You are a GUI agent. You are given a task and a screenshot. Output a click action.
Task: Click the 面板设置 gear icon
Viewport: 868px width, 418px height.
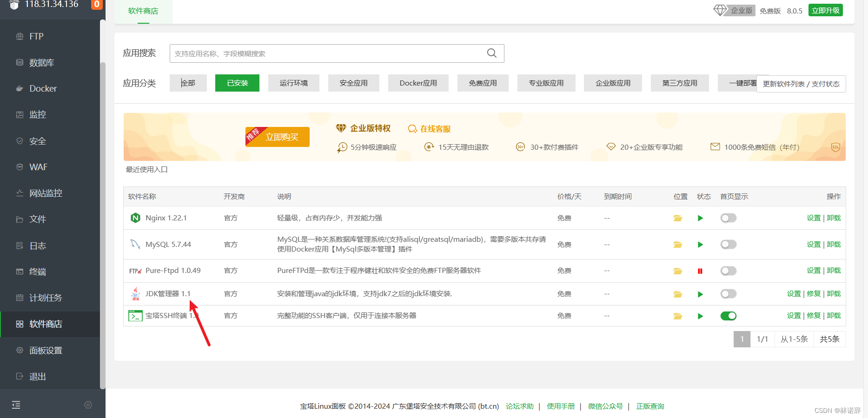[x=20, y=350]
